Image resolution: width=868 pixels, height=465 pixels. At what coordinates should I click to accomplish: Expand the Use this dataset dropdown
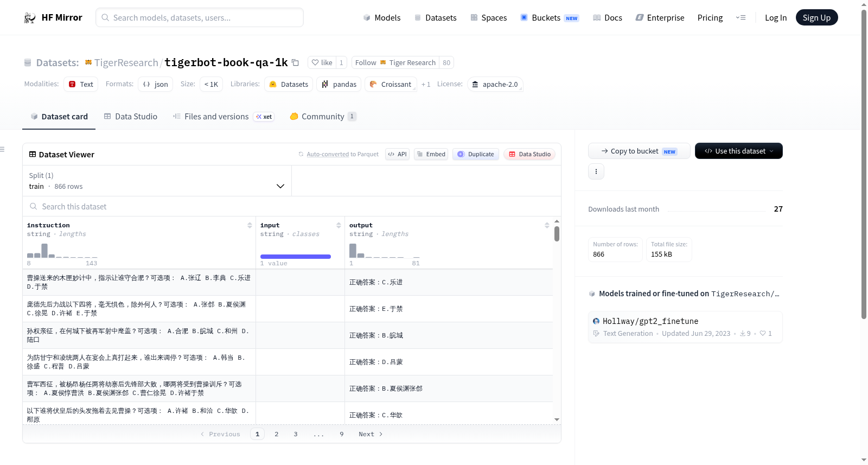739,151
